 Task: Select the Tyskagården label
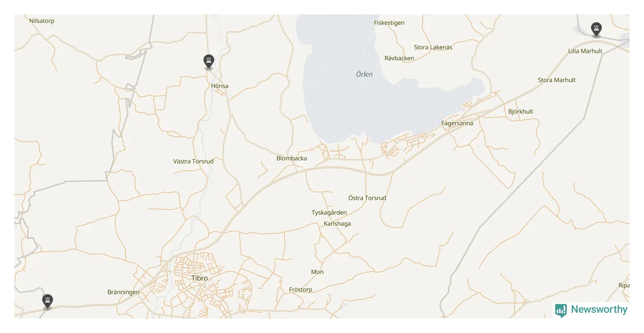click(x=329, y=212)
